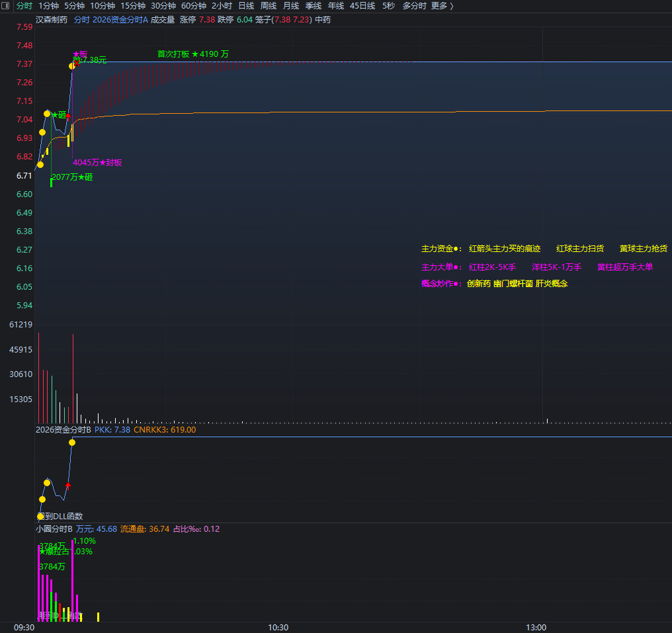Select the 60分钟 period tab
Screen dimensions: 672x633
coord(194,5)
